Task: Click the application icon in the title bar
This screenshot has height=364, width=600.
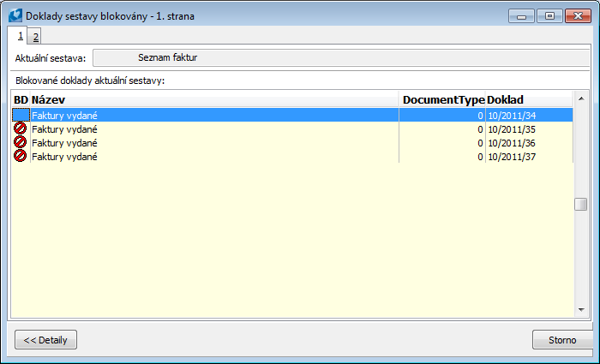Action: 15,16
